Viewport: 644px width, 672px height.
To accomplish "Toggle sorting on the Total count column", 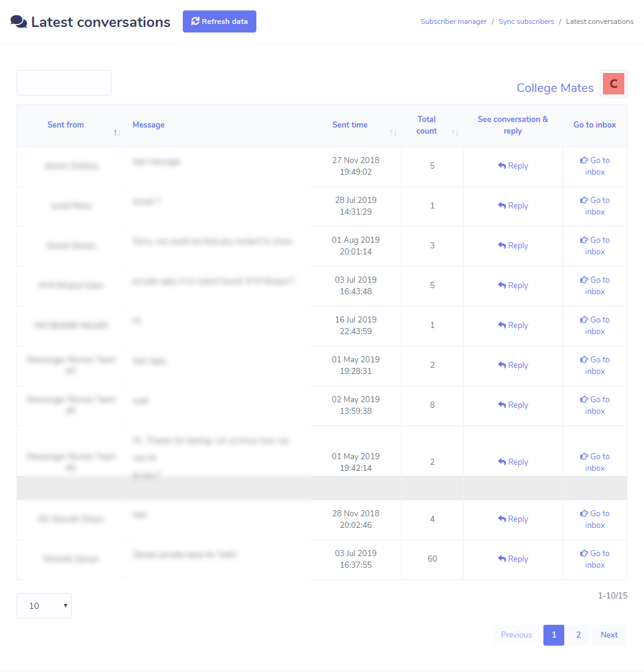I will [x=454, y=132].
